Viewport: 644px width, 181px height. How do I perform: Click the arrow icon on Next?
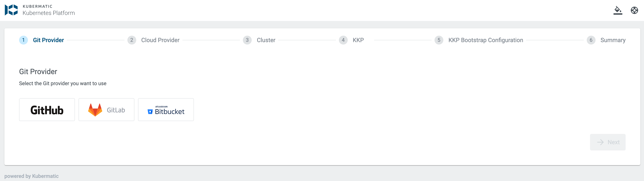(x=600, y=142)
